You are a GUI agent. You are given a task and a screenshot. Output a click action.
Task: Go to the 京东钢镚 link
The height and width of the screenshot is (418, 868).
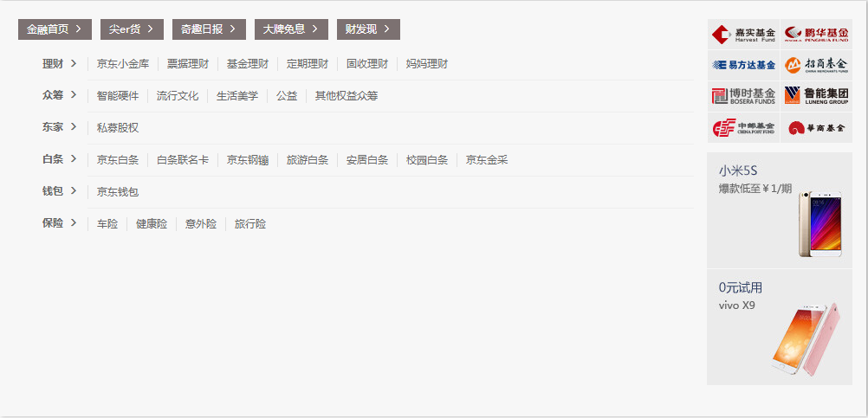coord(248,160)
